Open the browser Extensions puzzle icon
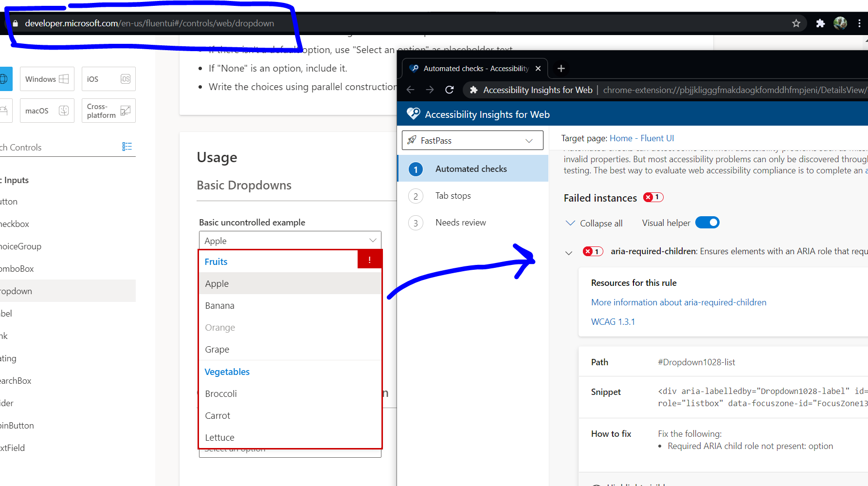 coord(820,23)
